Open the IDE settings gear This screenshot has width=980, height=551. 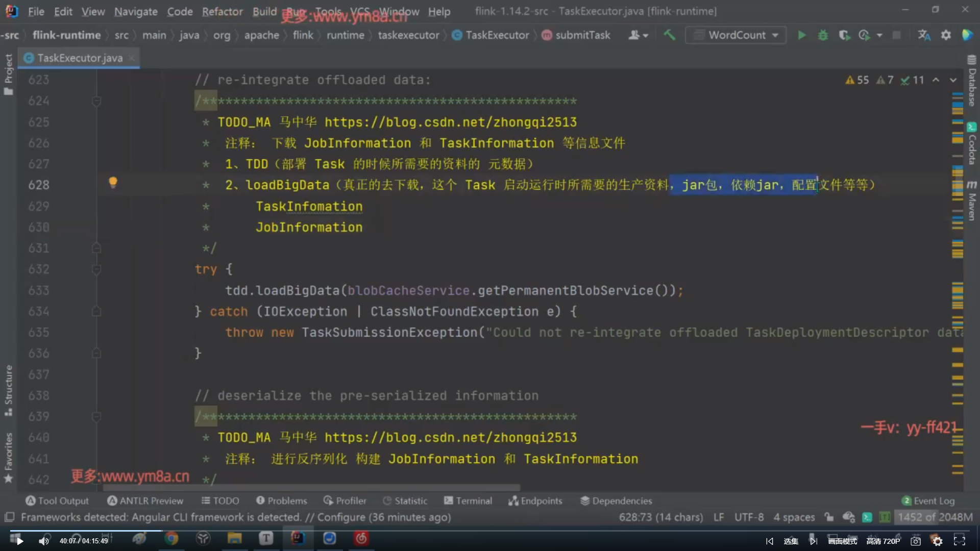pos(946,35)
